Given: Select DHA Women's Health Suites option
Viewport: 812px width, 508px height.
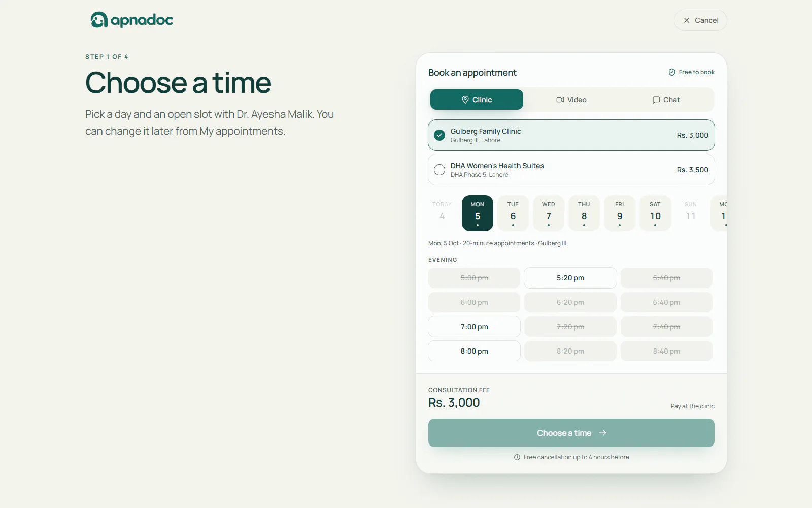Looking at the screenshot, I should [x=571, y=170].
